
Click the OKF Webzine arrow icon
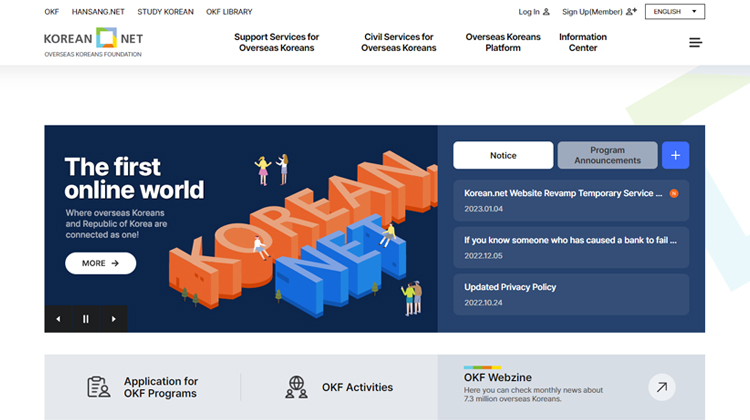coord(662,387)
